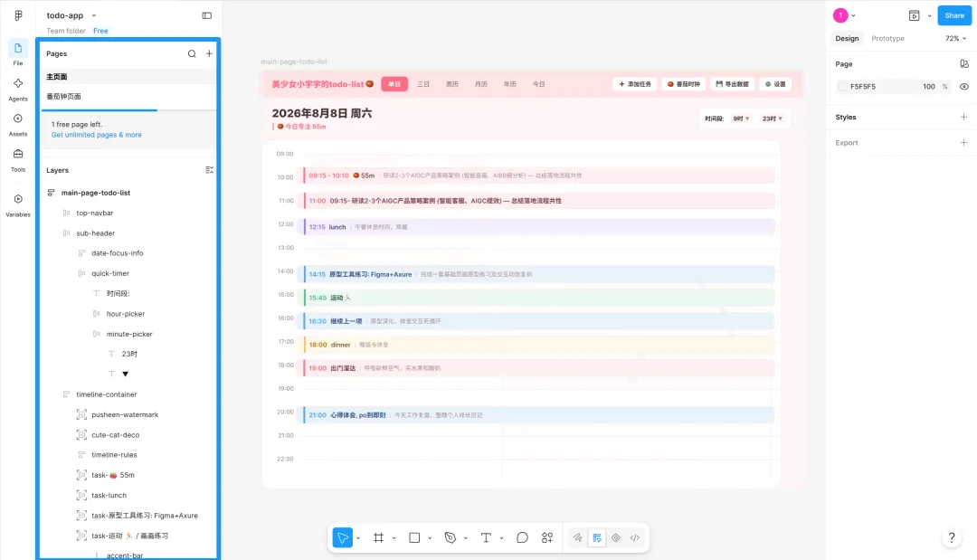Open the Figma main menu logo

coord(18,15)
